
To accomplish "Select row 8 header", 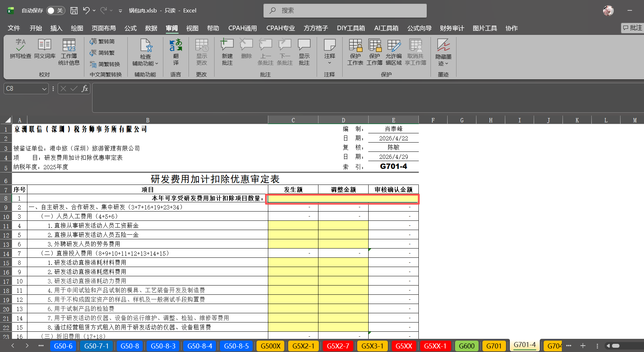I will coord(6,198).
